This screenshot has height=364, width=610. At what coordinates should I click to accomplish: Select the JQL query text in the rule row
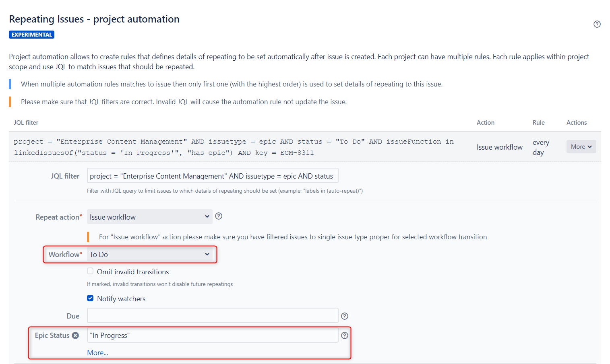pos(234,147)
